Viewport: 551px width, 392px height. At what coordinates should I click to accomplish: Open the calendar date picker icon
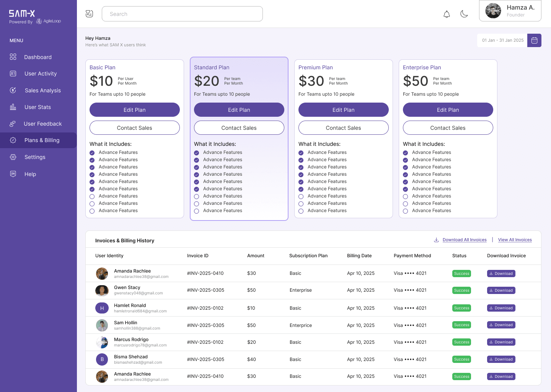click(534, 40)
